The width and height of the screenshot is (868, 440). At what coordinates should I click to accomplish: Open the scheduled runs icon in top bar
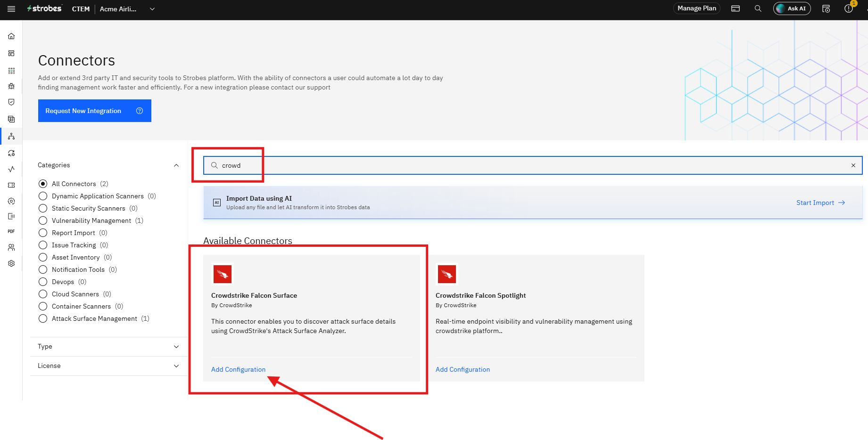coord(826,8)
